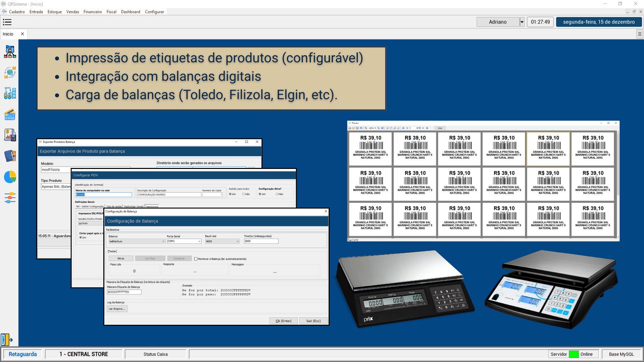
Task: Select Não under Configuração Ativa
Action: (x=277, y=194)
